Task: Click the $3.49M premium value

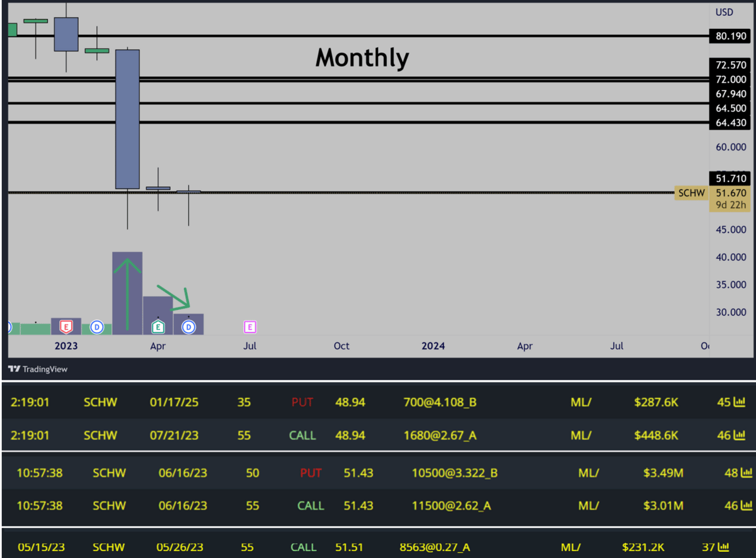Action: 664,472
